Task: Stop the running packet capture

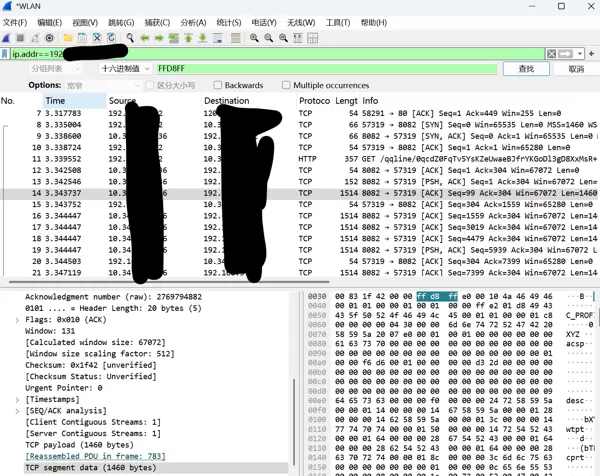Action: point(21,37)
